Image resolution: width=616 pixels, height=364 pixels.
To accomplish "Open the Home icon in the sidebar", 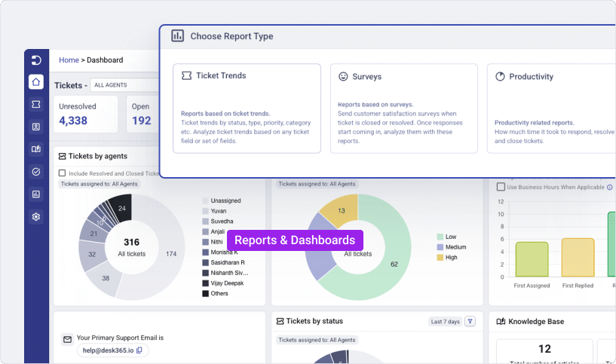I will (36, 82).
